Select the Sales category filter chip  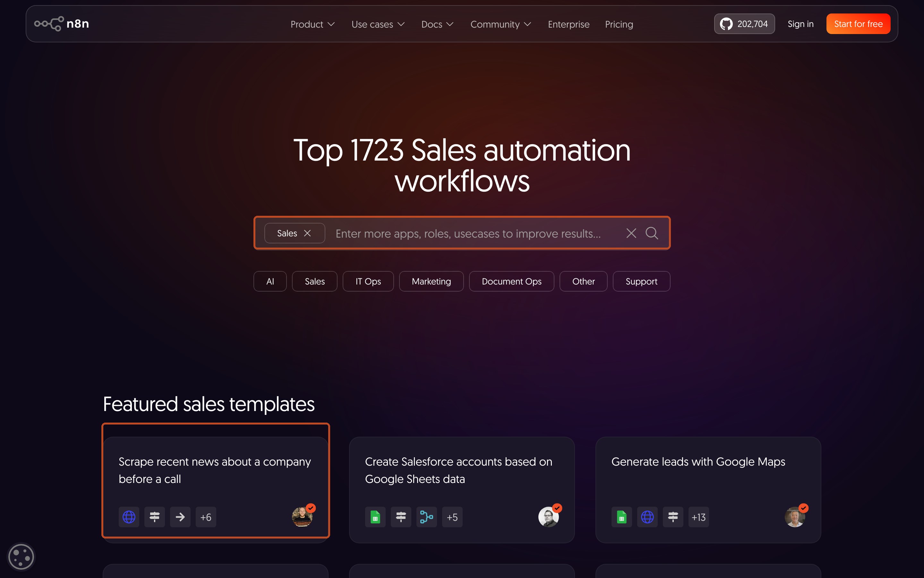click(315, 281)
